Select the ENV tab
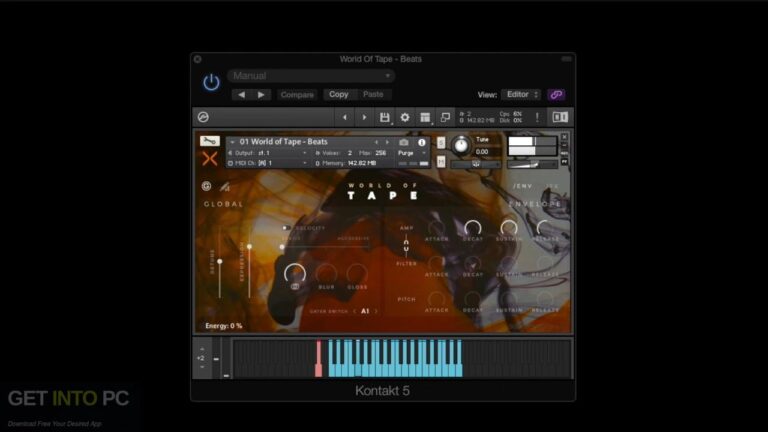This screenshot has width=768, height=432. coord(522,186)
